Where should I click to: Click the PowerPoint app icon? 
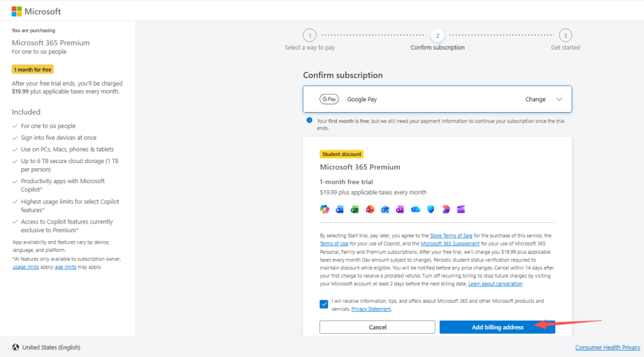[370, 209]
